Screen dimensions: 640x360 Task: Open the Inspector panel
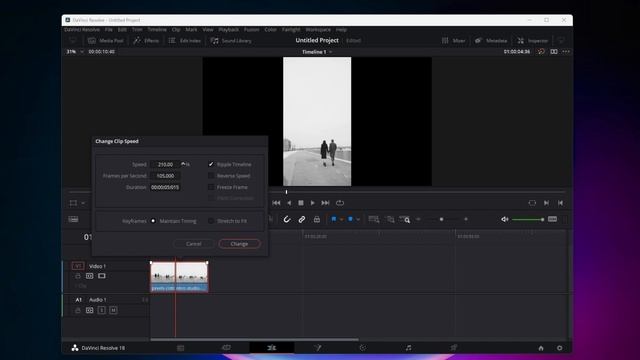tap(533, 40)
